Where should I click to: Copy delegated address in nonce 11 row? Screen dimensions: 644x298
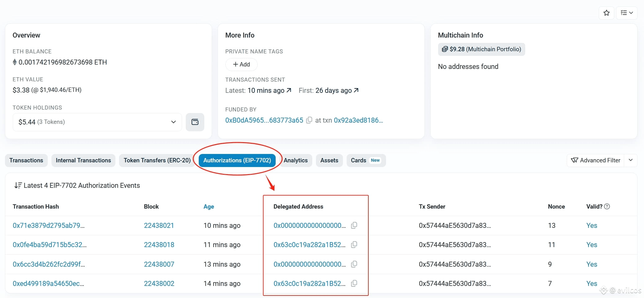tap(354, 245)
